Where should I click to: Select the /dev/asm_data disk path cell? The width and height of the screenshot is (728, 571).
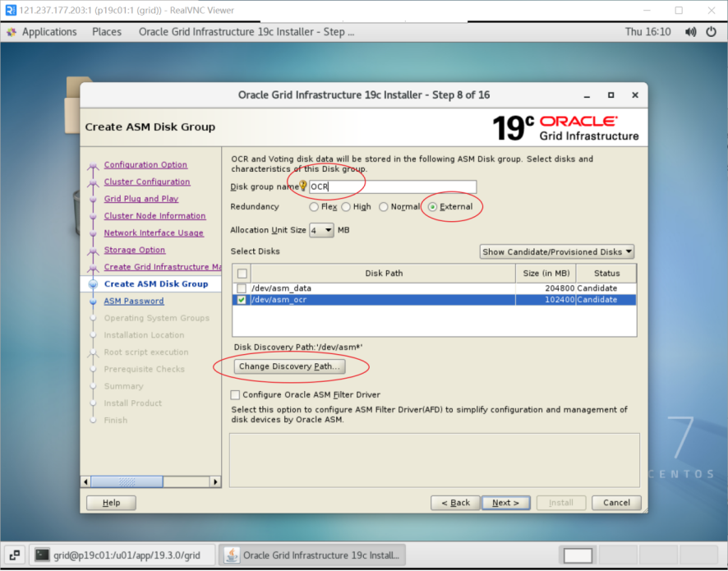pos(383,288)
